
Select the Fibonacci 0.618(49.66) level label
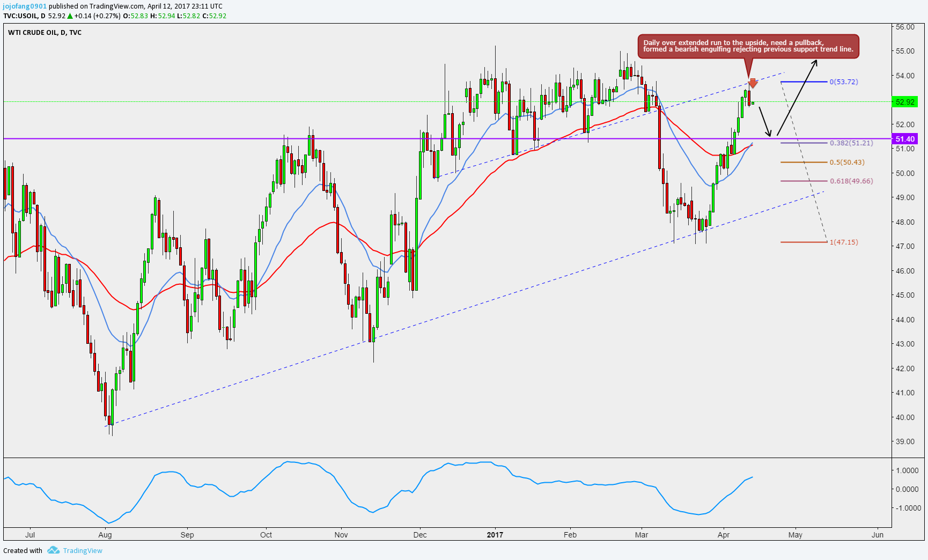pos(851,181)
